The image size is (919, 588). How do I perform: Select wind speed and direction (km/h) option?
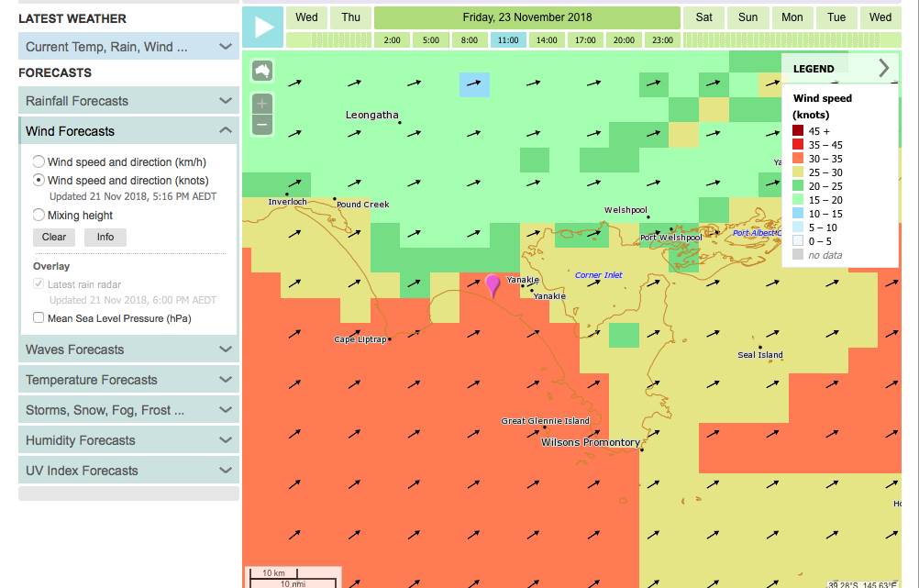[39, 162]
